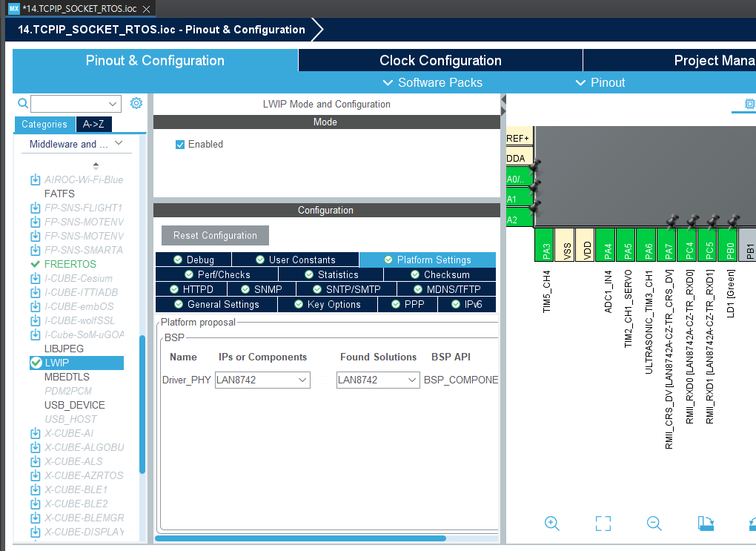Click the green checkmark icon on LWIP
This screenshot has height=551, width=756.
coord(36,363)
